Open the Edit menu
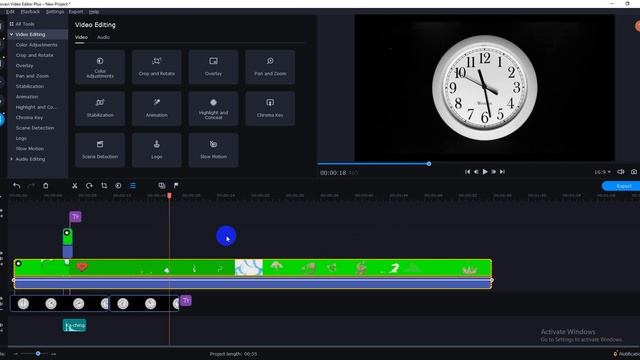 10,12
